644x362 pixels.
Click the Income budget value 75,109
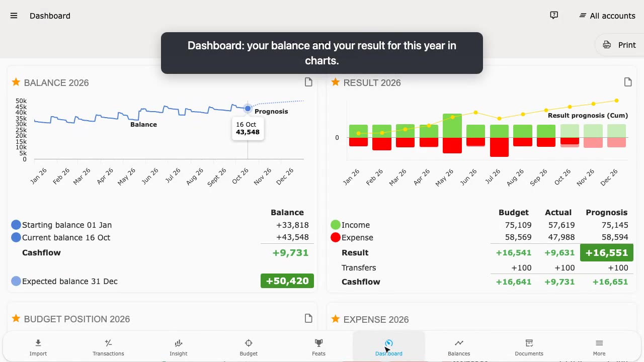518,225
